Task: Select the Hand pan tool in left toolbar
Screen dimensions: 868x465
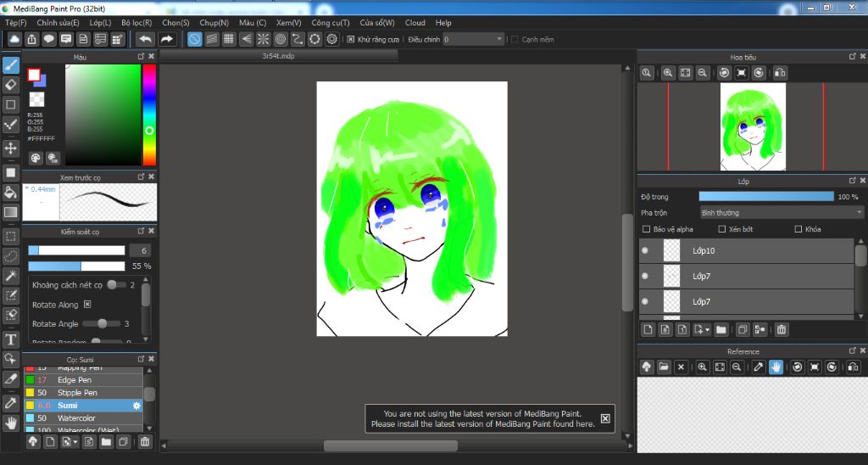Action: pyautogui.click(x=10, y=423)
